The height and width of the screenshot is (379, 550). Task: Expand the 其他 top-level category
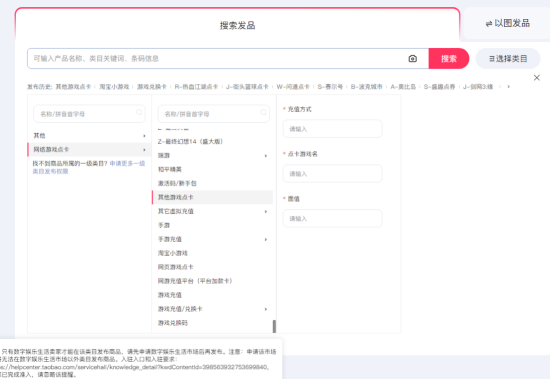click(x=144, y=136)
